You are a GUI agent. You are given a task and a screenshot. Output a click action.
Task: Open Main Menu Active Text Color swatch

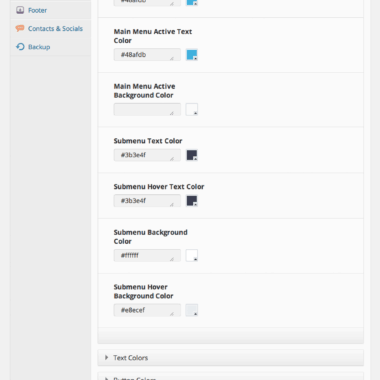pyautogui.click(x=192, y=55)
